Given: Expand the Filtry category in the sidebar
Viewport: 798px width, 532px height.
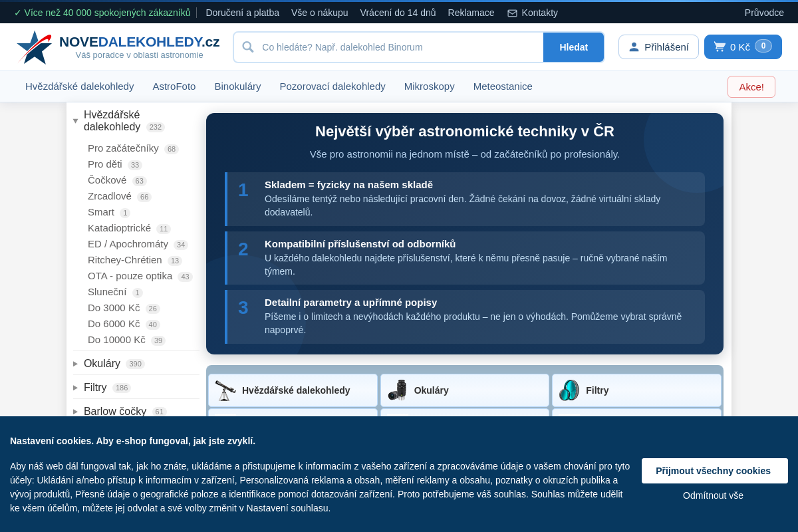Looking at the screenshot, I should coord(75,387).
